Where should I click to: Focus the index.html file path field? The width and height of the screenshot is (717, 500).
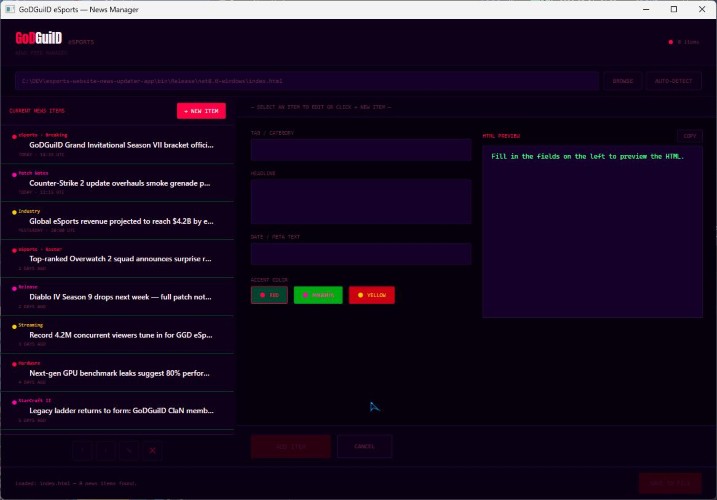pyautogui.click(x=307, y=81)
